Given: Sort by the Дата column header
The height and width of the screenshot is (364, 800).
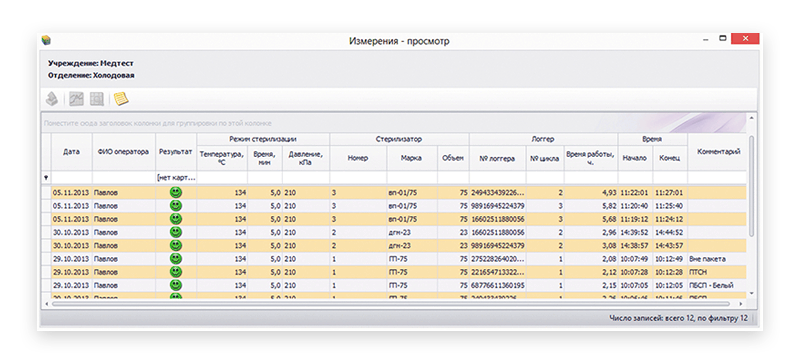Looking at the screenshot, I should click(x=72, y=152).
